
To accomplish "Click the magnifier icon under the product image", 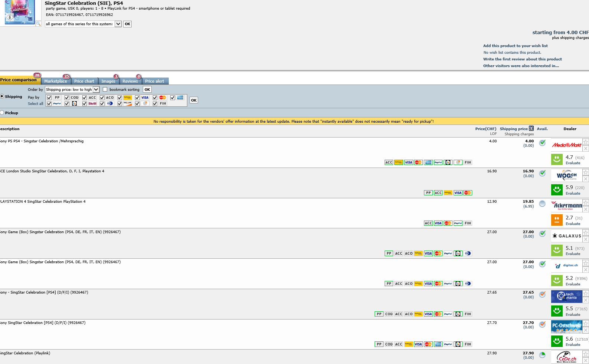I will click(x=38, y=24).
